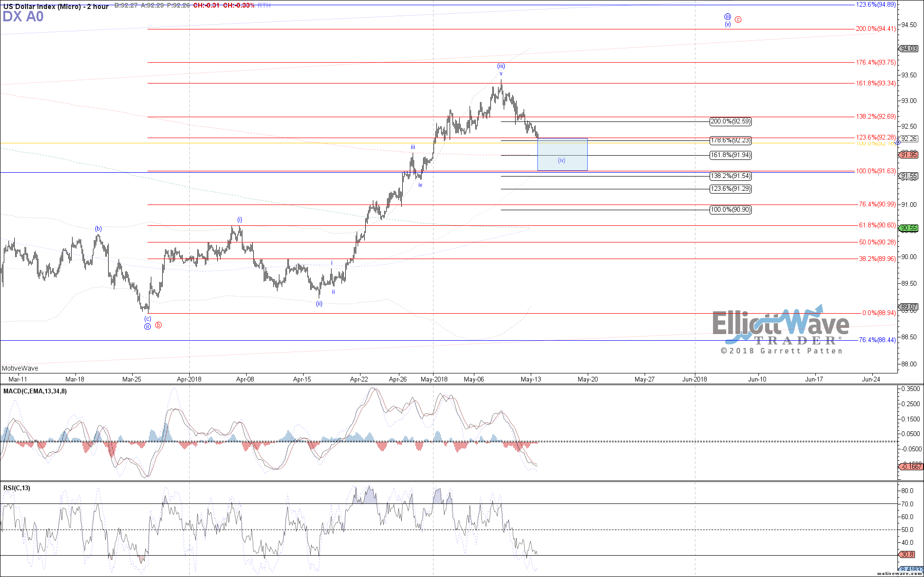Click the DX A0 symbol label
924x577 pixels.
tap(23, 17)
